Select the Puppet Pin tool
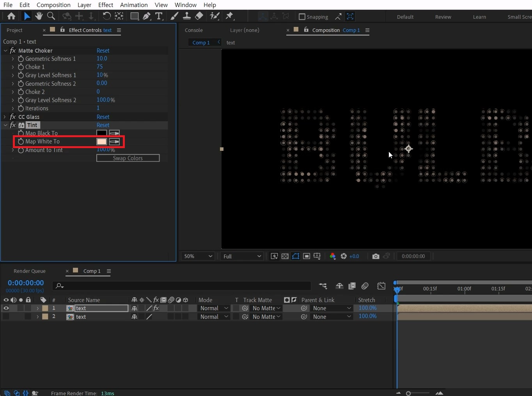Viewport: 532px width, 396px height. [x=229, y=16]
